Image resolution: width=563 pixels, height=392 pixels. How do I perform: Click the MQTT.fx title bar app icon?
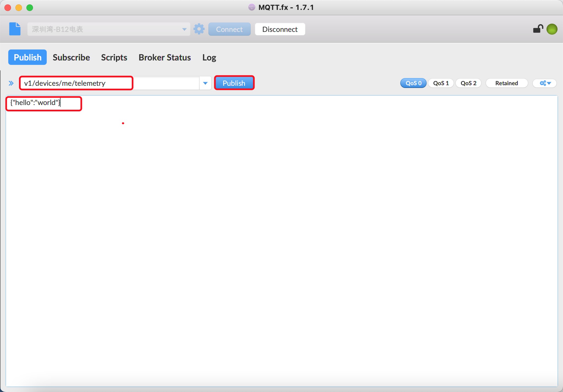coord(252,7)
